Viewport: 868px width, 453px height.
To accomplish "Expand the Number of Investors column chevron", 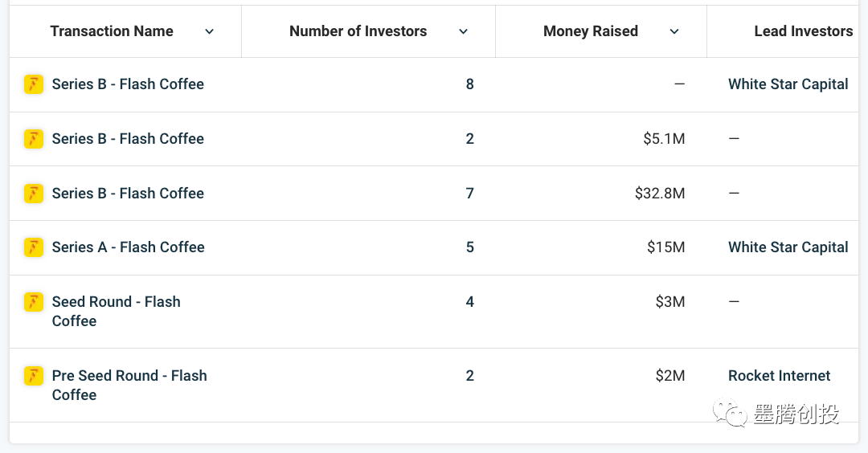I will [463, 31].
